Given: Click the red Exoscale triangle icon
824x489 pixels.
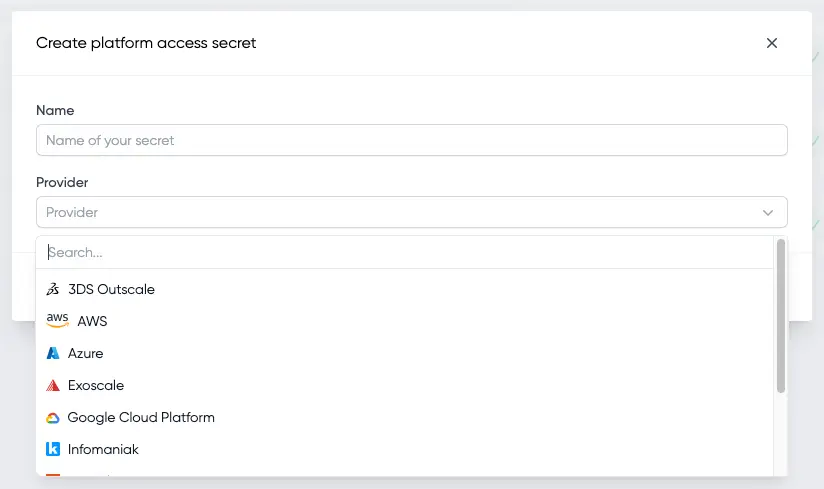Looking at the screenshot, I should pyautogui.click(x=53, y=386).
